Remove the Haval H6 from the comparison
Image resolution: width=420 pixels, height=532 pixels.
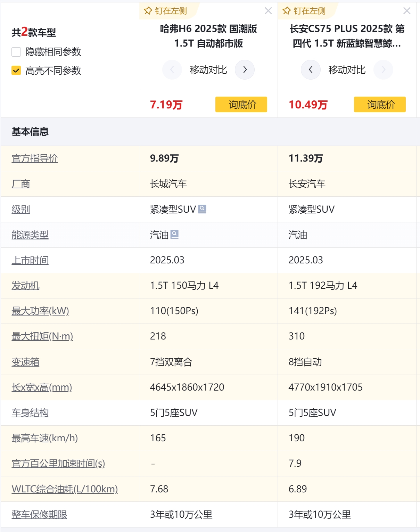click(268, 11)
